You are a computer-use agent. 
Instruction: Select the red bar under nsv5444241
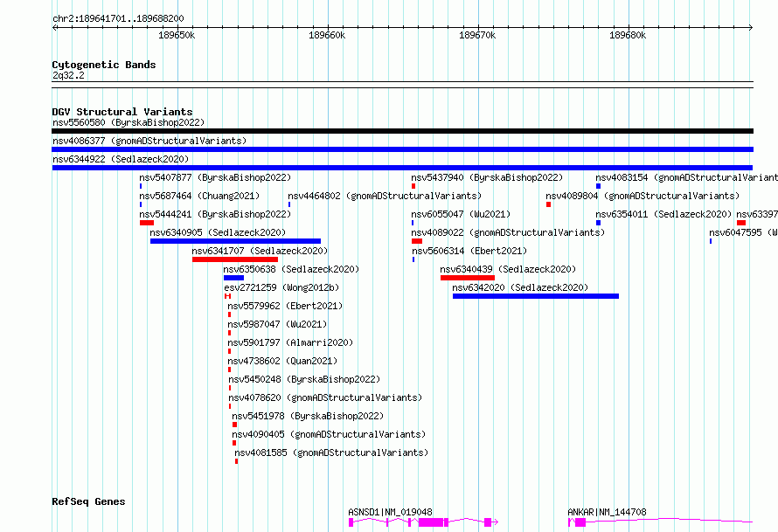pos(147,223)
